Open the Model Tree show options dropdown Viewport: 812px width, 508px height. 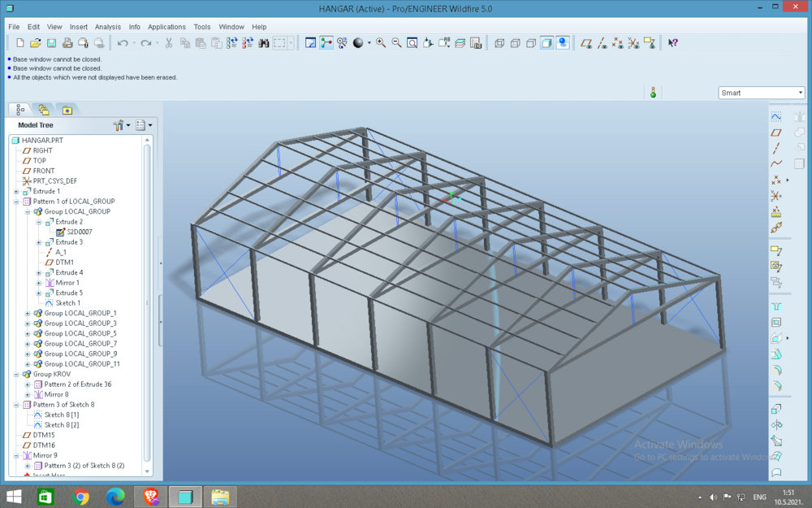click(x=144, y=125)
